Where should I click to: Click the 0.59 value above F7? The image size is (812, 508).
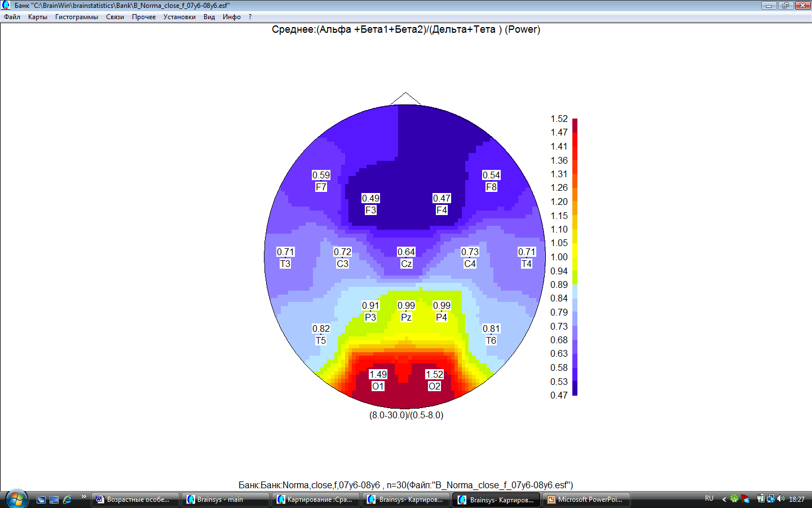click(321, 175)
